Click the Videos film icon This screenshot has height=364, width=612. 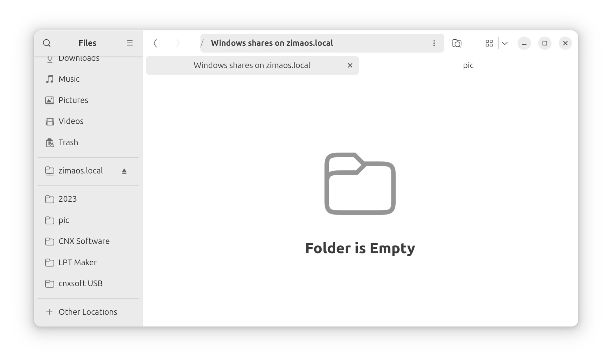tap(50, 121)
